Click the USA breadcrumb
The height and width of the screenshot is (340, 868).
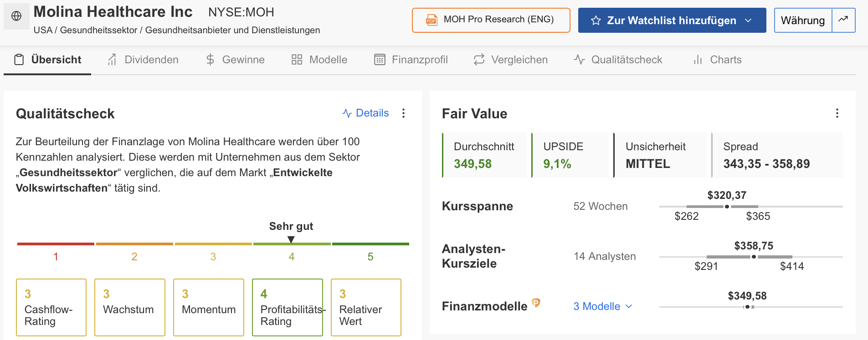43,30
